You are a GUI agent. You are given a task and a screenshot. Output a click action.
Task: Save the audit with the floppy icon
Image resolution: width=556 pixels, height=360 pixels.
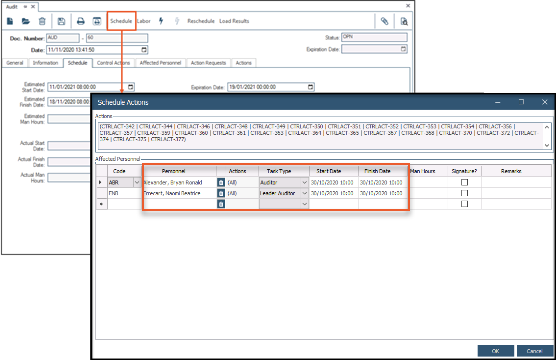coord(61,21)
